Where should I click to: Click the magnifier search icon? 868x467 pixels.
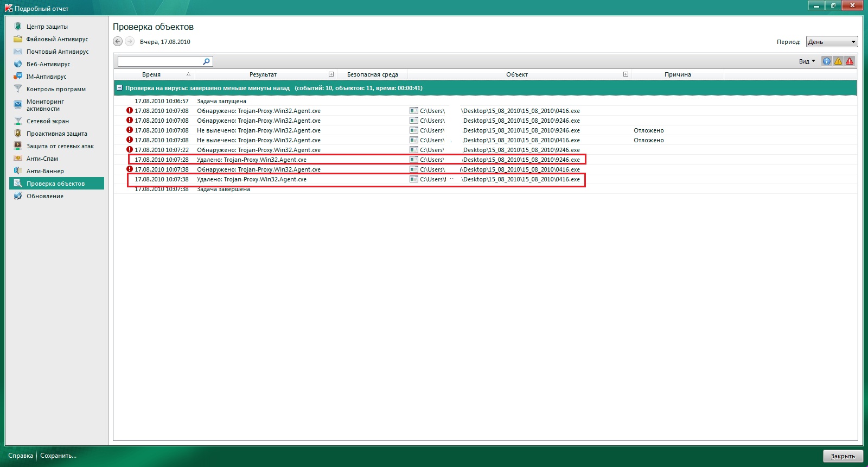(x=207, y=61)
